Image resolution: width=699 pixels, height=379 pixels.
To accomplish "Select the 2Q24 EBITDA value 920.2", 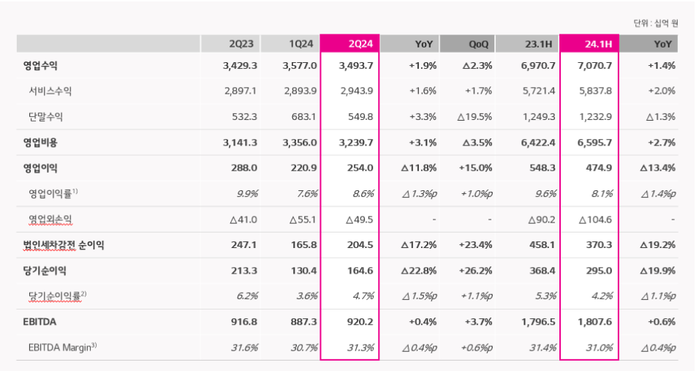I will [x=360, y=322].
